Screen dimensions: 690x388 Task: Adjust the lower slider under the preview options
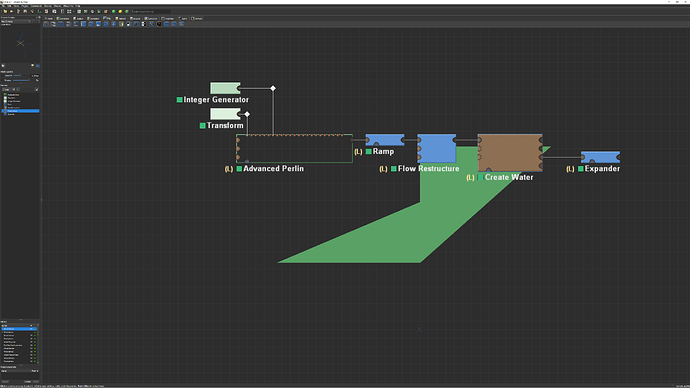point(21,81)
